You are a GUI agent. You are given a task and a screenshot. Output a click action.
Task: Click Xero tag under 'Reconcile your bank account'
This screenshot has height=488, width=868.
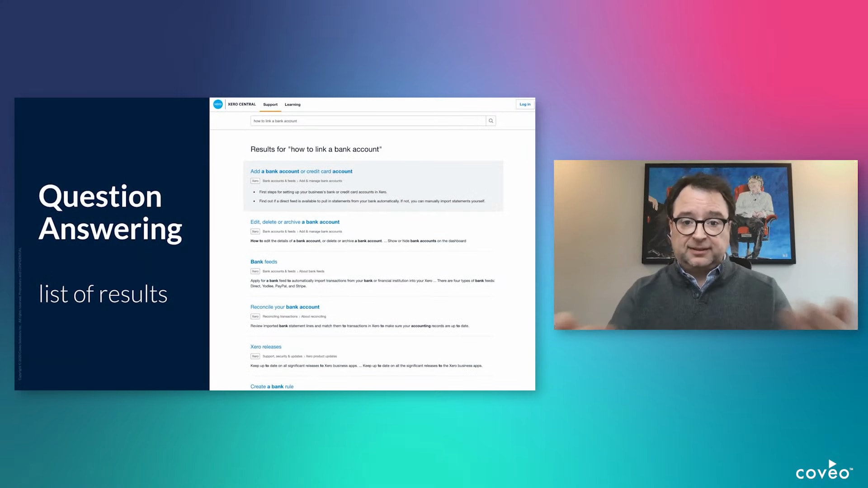pos(255,316)
